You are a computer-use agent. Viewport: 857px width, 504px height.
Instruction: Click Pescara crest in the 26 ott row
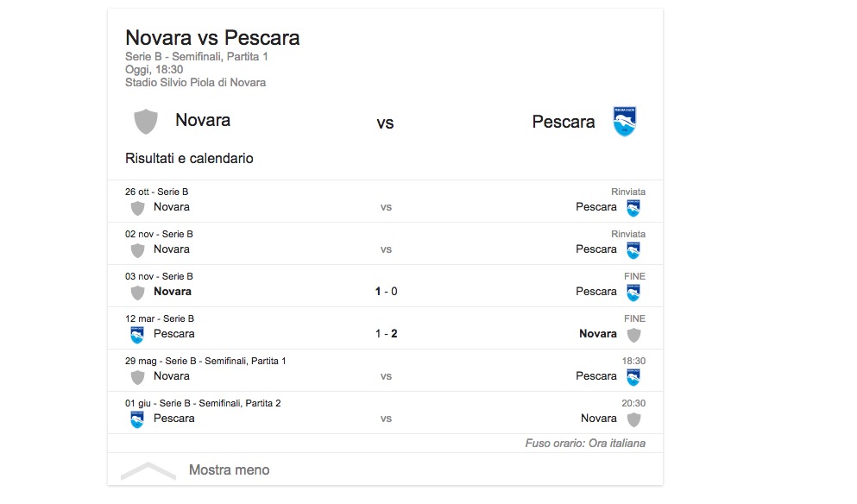(x=633, y=208)
